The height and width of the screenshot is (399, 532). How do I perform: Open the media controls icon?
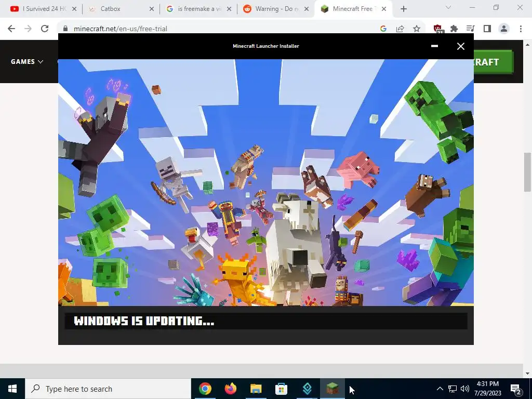470,29
